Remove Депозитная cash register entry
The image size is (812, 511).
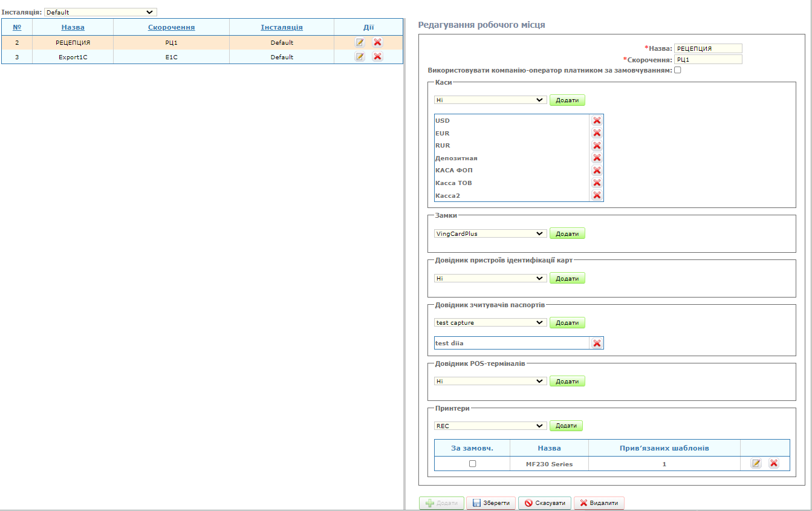point(597,158)
